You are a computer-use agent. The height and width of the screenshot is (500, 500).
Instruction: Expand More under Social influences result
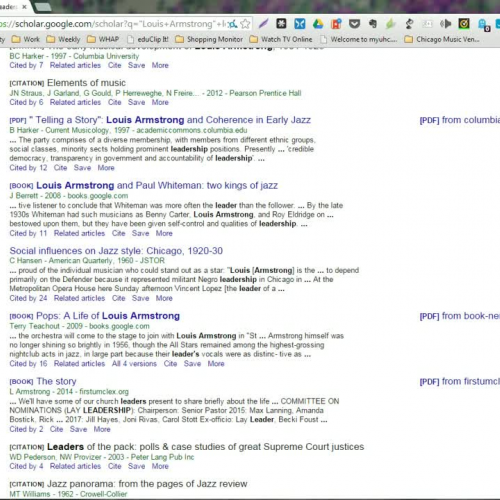coord(164,298)
